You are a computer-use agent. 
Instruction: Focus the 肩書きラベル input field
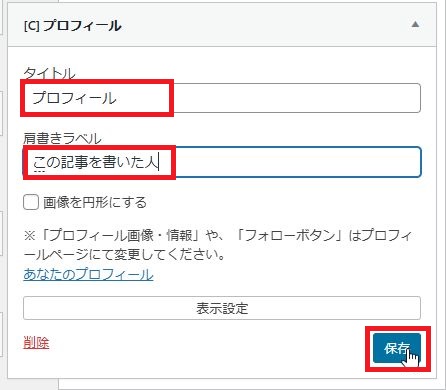(x=222, y=162)
